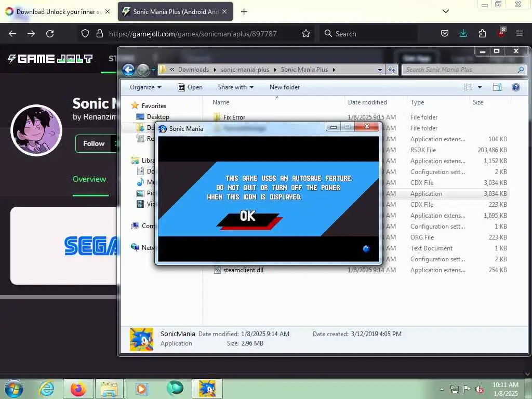Click the green round taskbar app icon

(x=175, y=389)
